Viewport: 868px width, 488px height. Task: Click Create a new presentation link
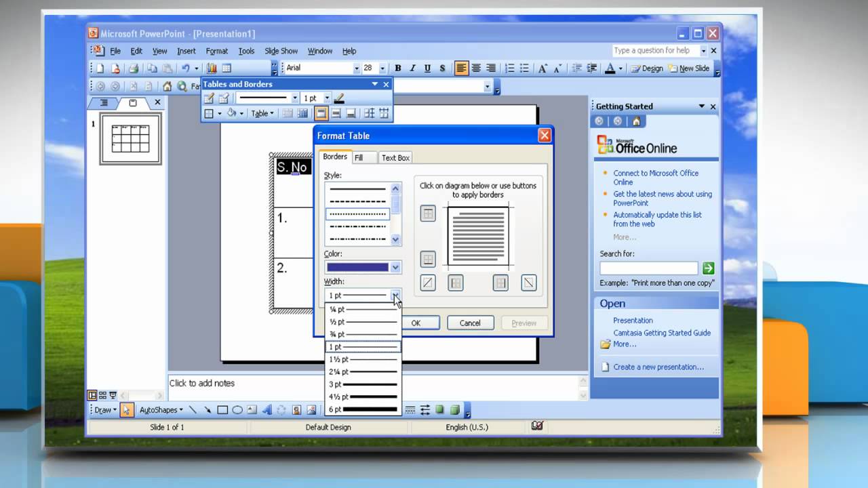pyautogui.click(x=658, y=367)
